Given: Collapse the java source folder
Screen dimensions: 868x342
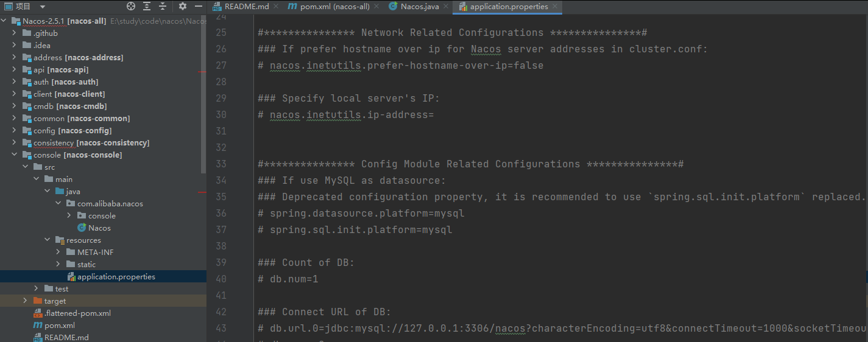Looking at the screenshot, I should [x=47, y=192].
